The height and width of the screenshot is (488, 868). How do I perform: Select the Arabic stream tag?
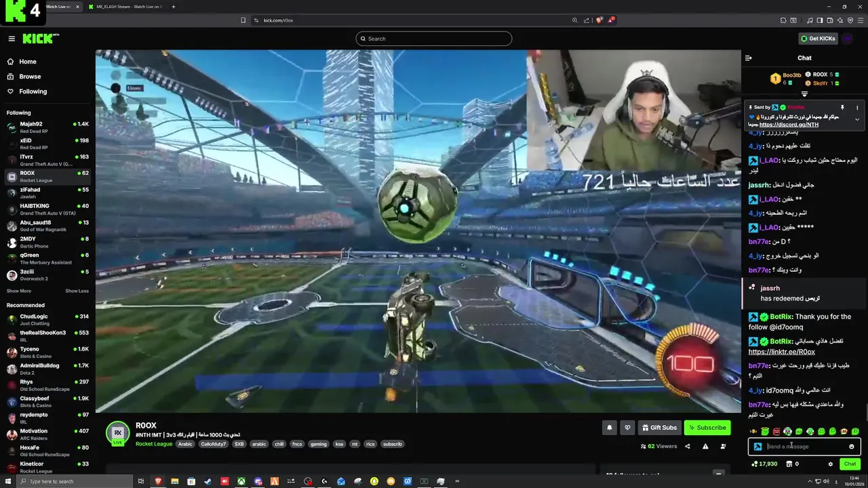coord(185,444)
